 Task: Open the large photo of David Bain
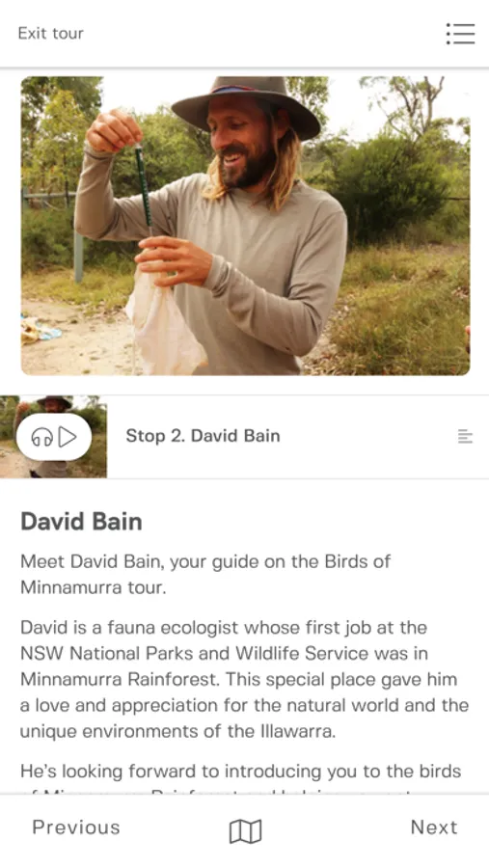pyautogui.click(x=245, y=226)
